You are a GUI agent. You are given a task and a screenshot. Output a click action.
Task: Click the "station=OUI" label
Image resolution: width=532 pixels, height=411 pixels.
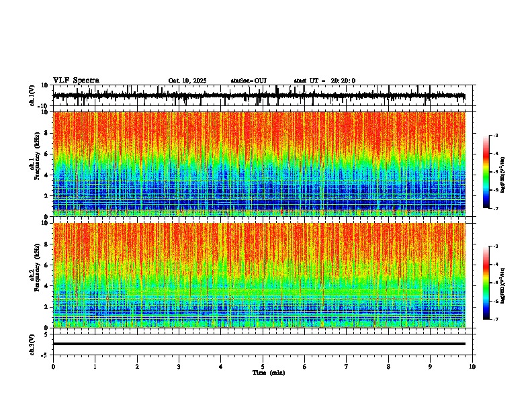249,81
